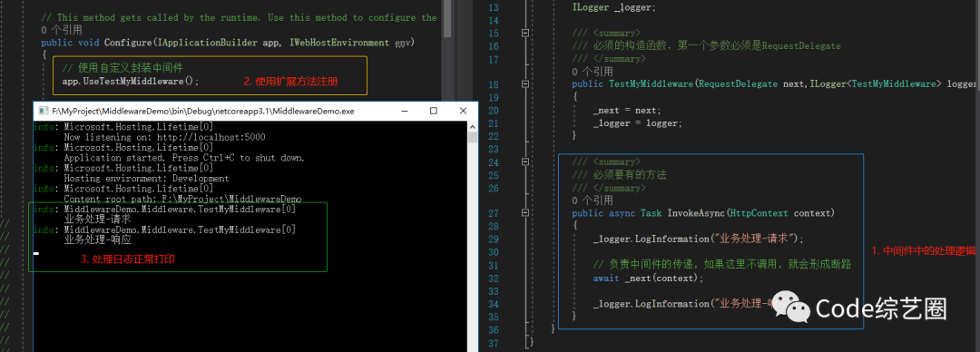Click the await _next(context); statement
Viewport: 980px width, 352px height.
[x=648, y=279]
